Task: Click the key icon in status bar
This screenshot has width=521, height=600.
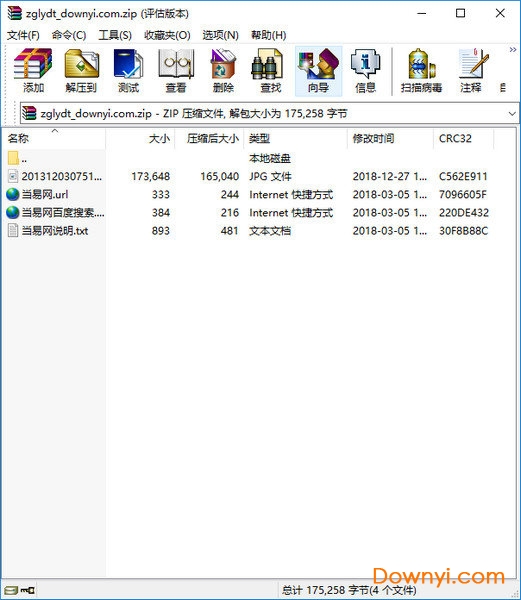Action: 28,590
